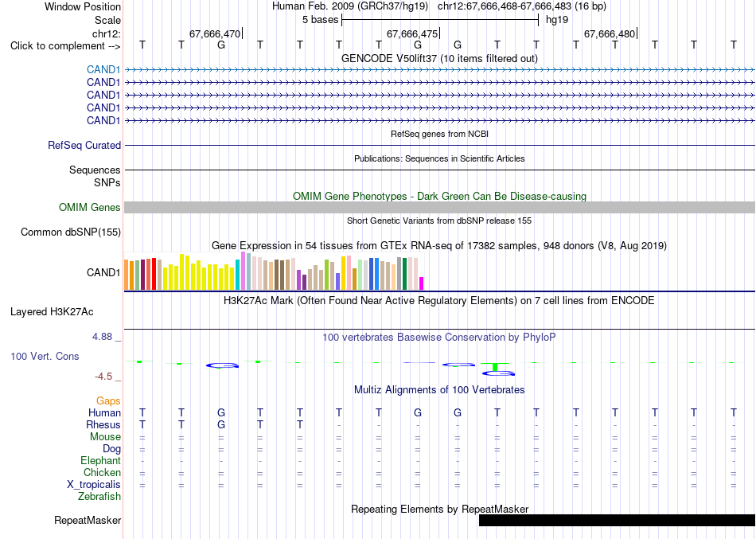Click the 'Click to complement -->' label

click(x=65, y=46)
